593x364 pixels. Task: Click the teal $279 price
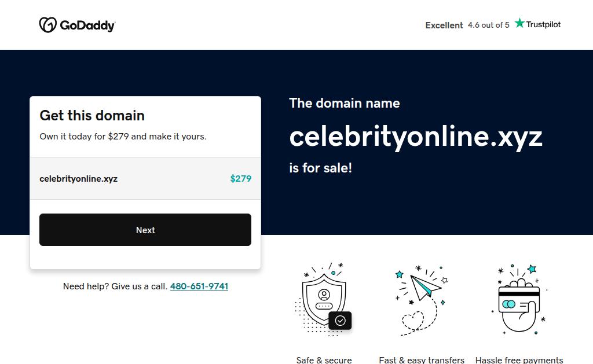[241, 178]
